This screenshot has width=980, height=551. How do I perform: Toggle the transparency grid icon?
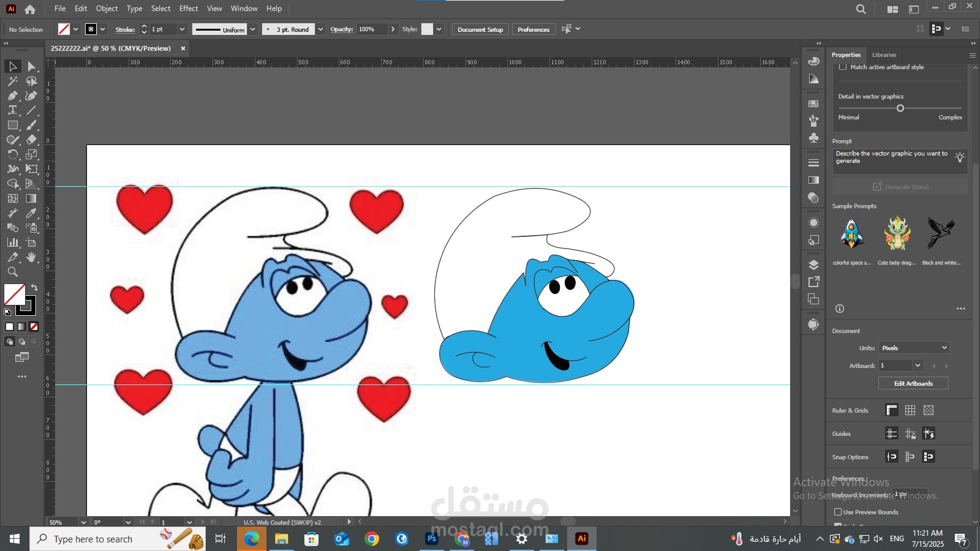tap(929, 410)
